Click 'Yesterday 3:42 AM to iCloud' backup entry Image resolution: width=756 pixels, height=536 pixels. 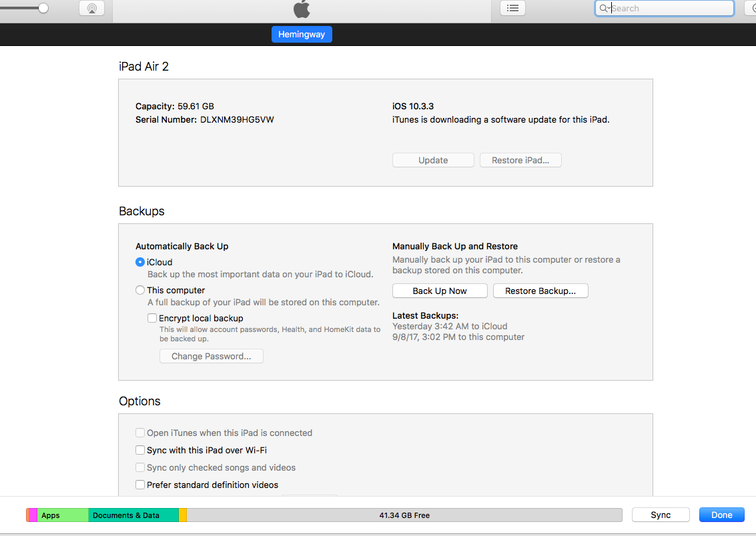pos(450,327)
